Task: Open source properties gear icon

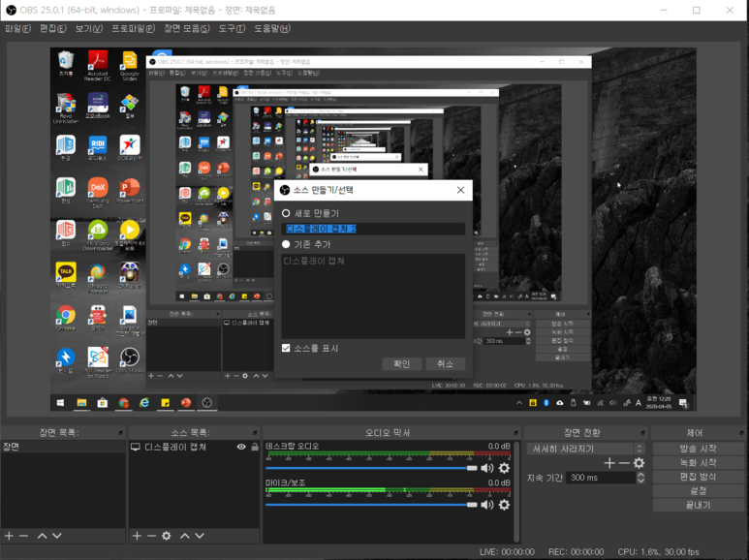Action: pyautogui.click(x=167, y=536)
